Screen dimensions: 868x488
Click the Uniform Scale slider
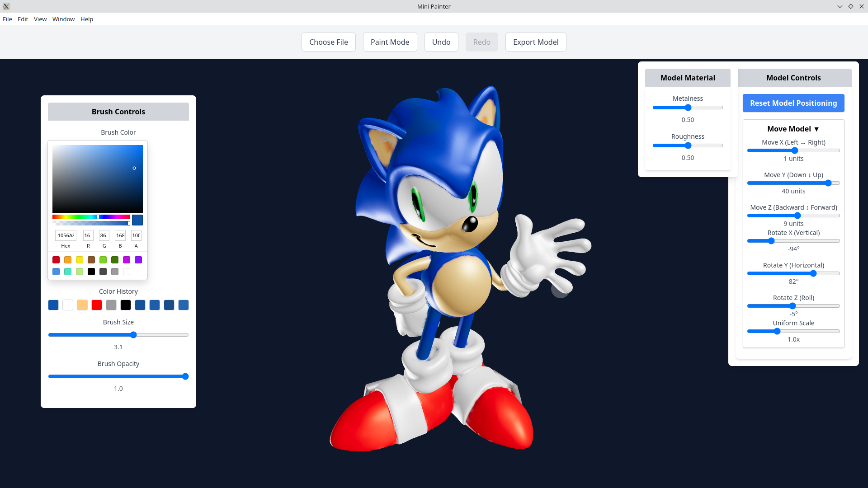point(793,331)
